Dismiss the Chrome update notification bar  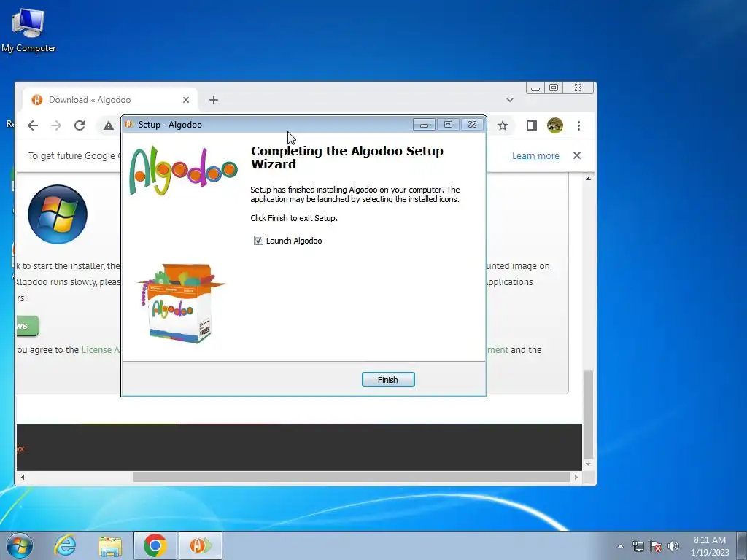tap(577, 155)
